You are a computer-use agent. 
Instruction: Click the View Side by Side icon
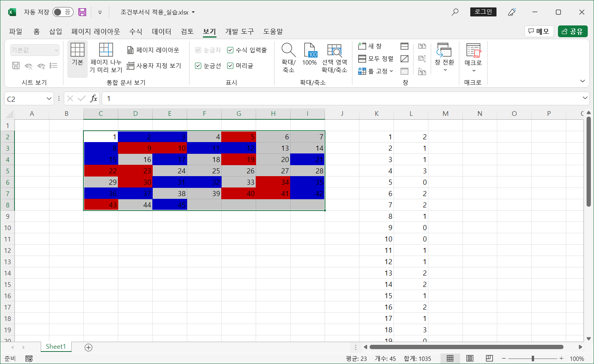(422, 46)
